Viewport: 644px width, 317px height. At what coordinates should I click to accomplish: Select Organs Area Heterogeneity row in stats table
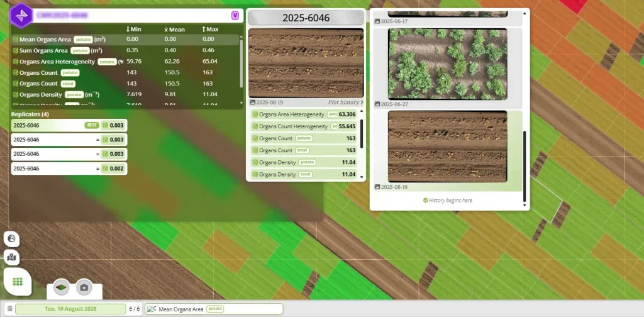click(x=125, y=62)
